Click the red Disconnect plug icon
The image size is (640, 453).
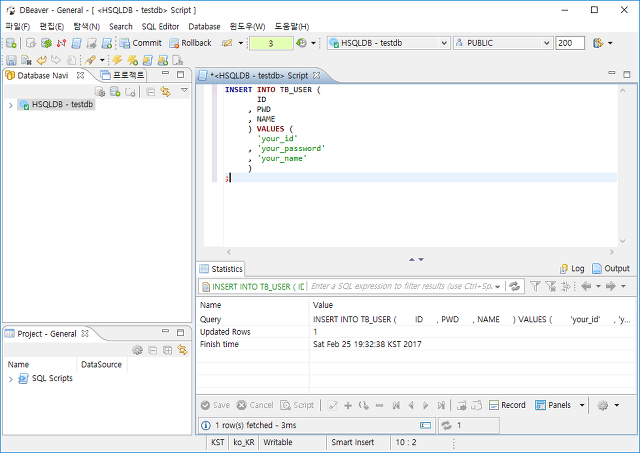pyautogui.click(x=61, y=43)
